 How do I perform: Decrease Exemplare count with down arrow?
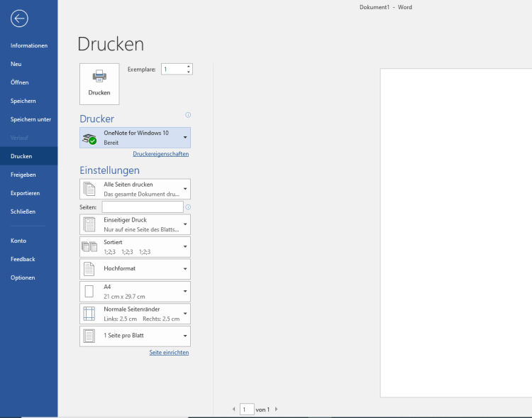click(x=189, y=72)
